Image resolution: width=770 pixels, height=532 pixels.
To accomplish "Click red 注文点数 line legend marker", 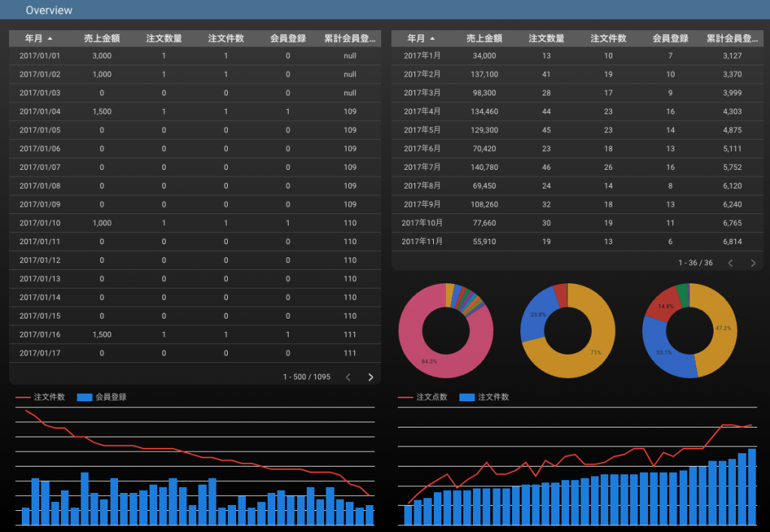I will tap(405, 397).
